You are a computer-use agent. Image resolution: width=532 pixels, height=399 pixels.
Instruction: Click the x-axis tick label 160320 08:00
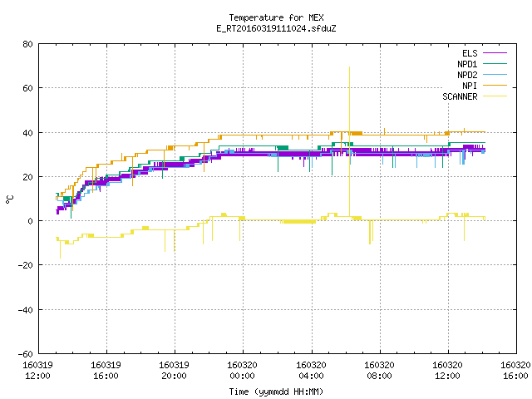[x=379, y=371]
